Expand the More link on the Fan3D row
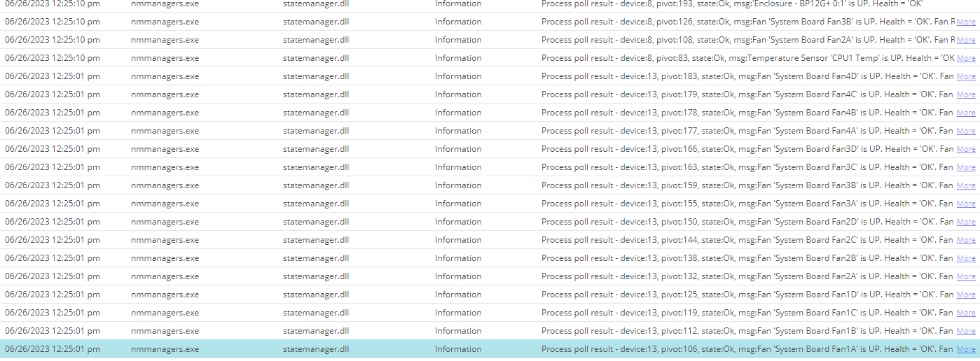Viewport: 980px width, 361px height. click(x=966, y=149)
